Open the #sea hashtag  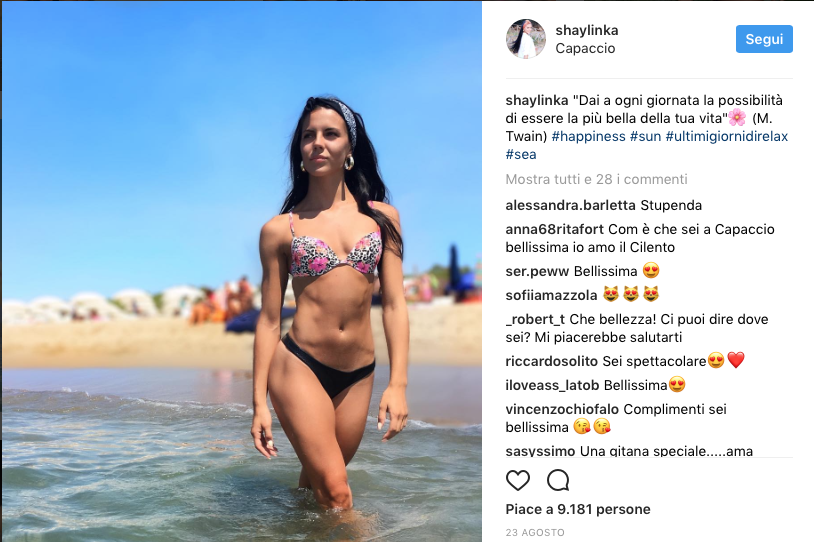pyautogui.click(x=521, y=154)
